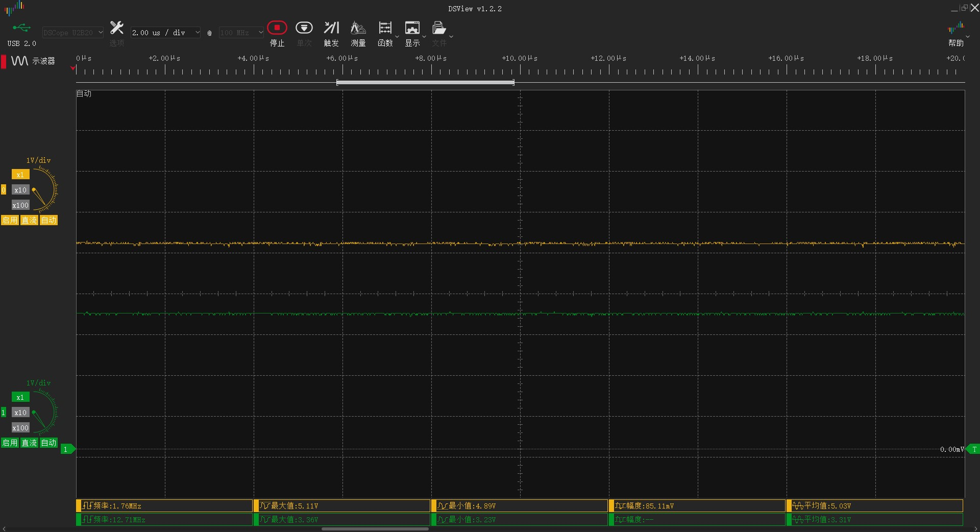Click yellow channel frequency 1.76MHz measurement
The image size is (980, 532).
164,506
